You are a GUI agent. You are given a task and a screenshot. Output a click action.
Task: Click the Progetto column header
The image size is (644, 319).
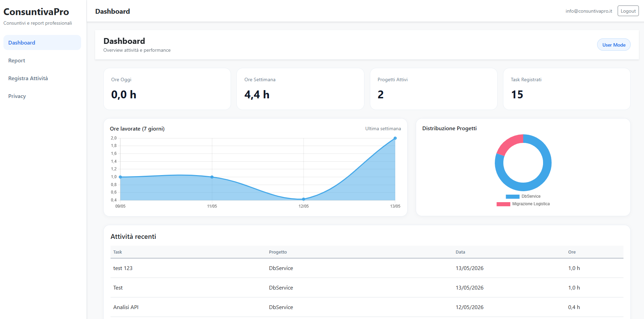click(x=278, y=252)
